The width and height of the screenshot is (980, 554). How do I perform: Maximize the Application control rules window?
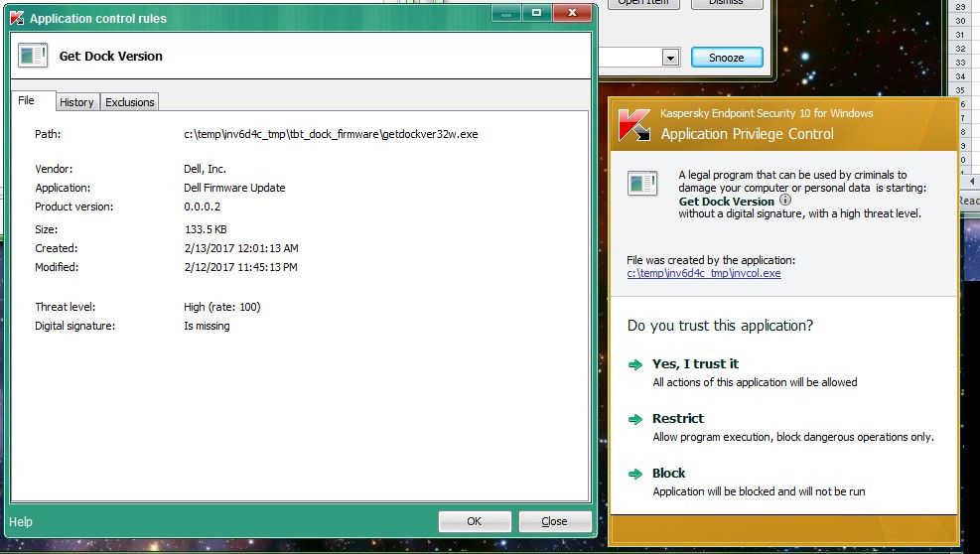point(536,13)
